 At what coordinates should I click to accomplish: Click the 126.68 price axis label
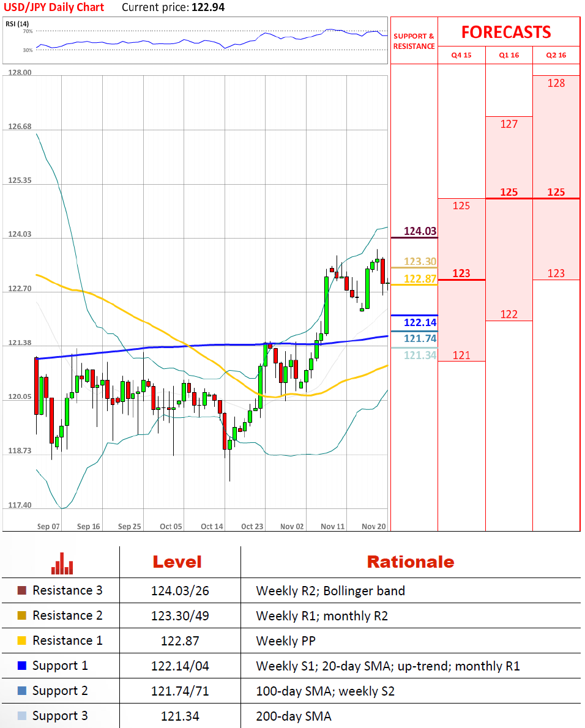(x=20, y=126)
